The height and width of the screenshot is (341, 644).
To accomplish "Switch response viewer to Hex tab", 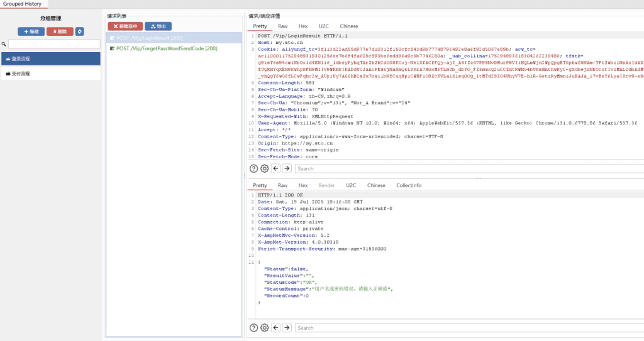I will 303,185.
